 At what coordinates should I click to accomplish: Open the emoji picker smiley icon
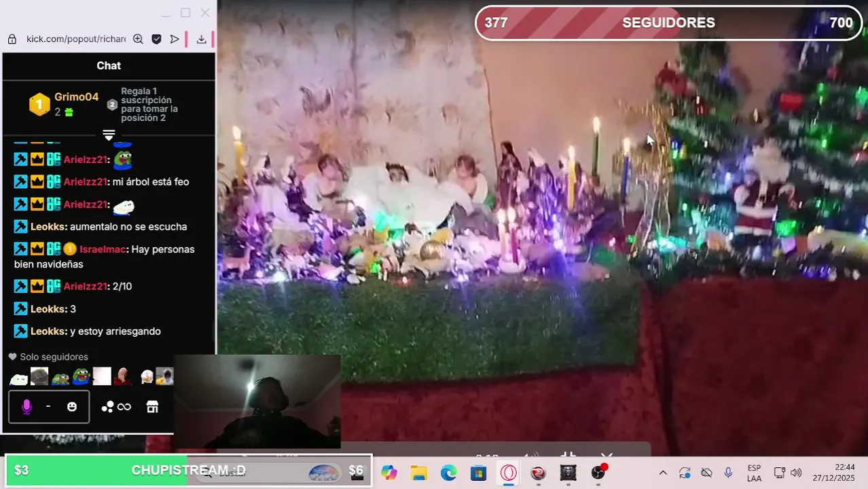72,407
